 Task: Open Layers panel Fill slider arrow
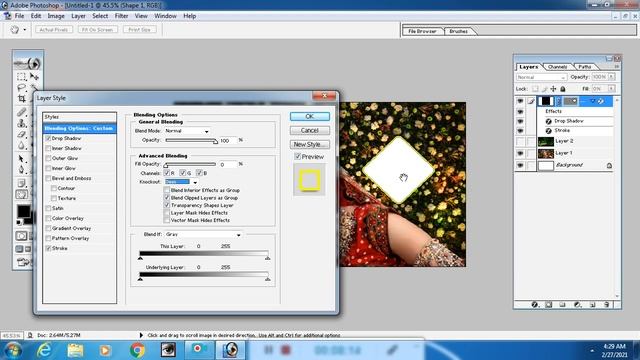[x=611, y=89]
